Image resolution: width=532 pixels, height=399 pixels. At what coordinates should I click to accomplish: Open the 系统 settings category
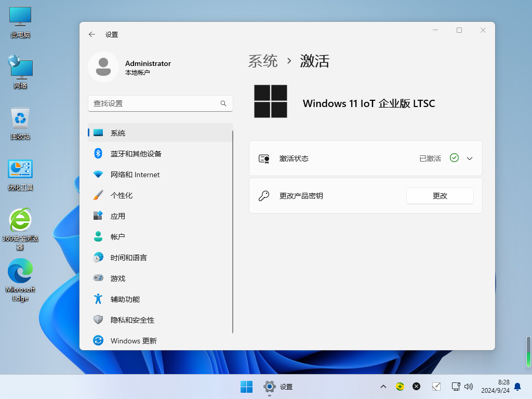pyautogui.click(x=160, y=132)
